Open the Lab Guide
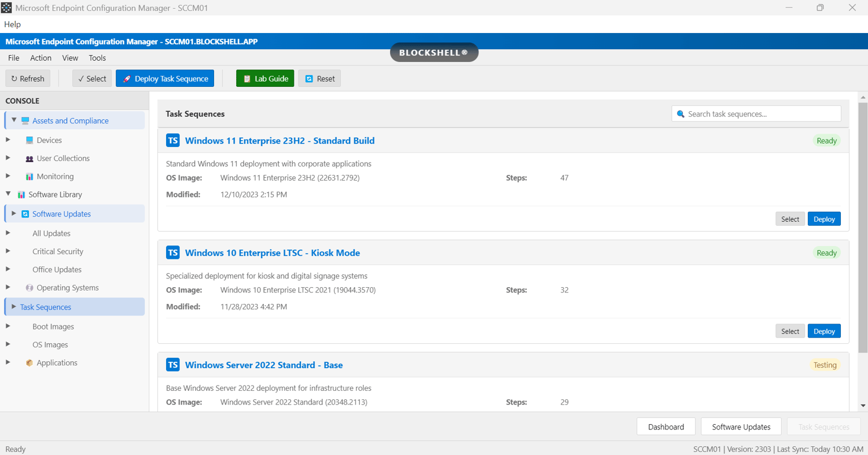868x455 pixels. click(265, 79)
